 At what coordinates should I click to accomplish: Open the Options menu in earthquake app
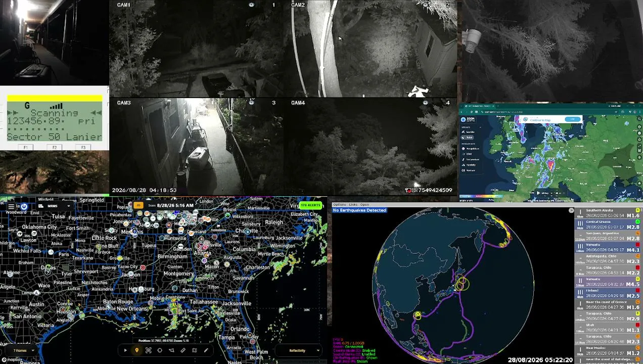(x=339, y=205)
